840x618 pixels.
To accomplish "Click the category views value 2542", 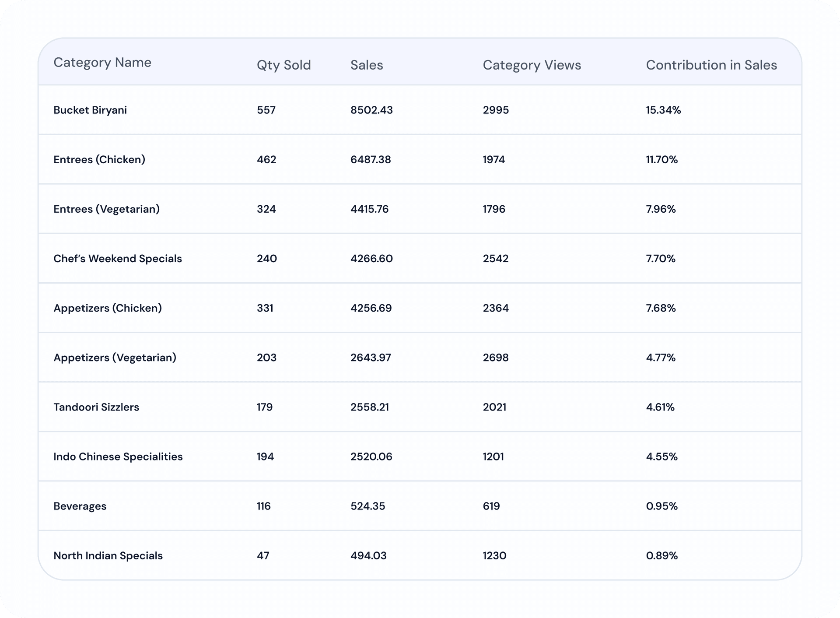I will (x=495, y=258).
